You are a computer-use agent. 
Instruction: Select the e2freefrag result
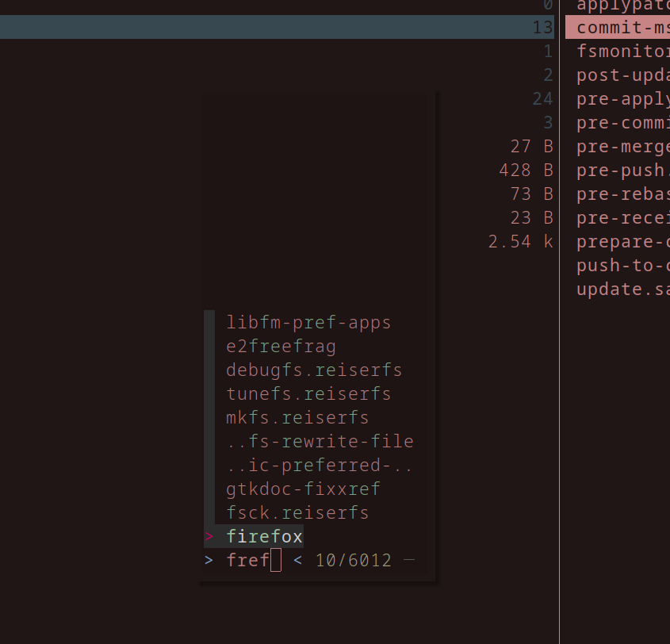281,347
